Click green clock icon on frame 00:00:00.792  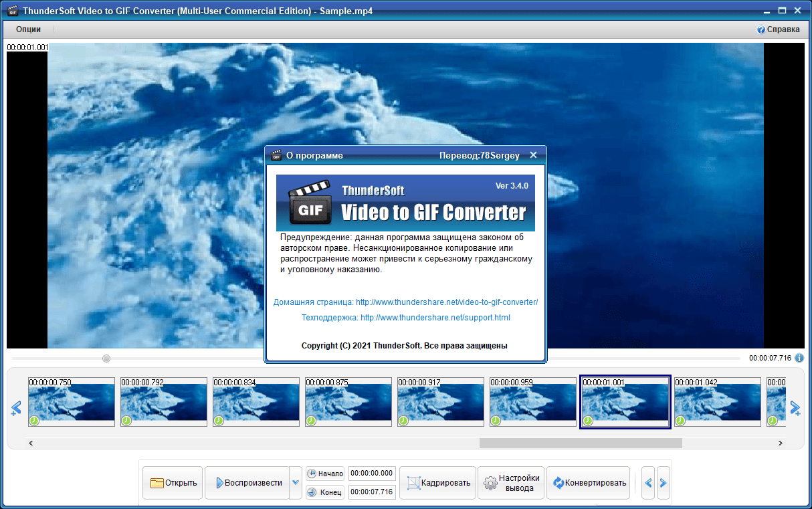coord(126,421)
